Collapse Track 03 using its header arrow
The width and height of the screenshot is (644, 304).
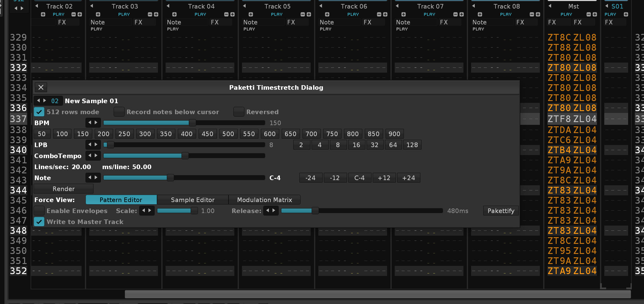tap(92, 6)
